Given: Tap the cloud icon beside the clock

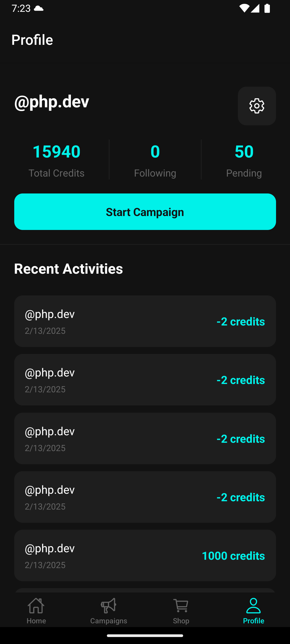Looking at the screenshot, I should point(39,9).
